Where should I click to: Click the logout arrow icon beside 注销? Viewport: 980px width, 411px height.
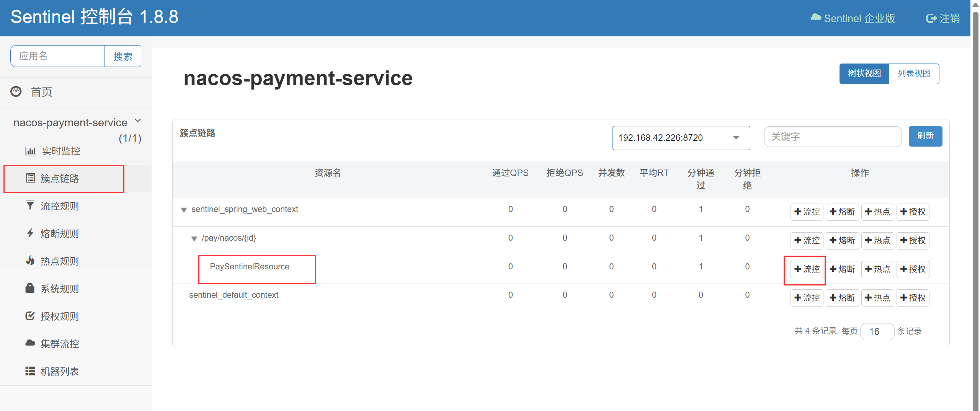click(931, 18)
